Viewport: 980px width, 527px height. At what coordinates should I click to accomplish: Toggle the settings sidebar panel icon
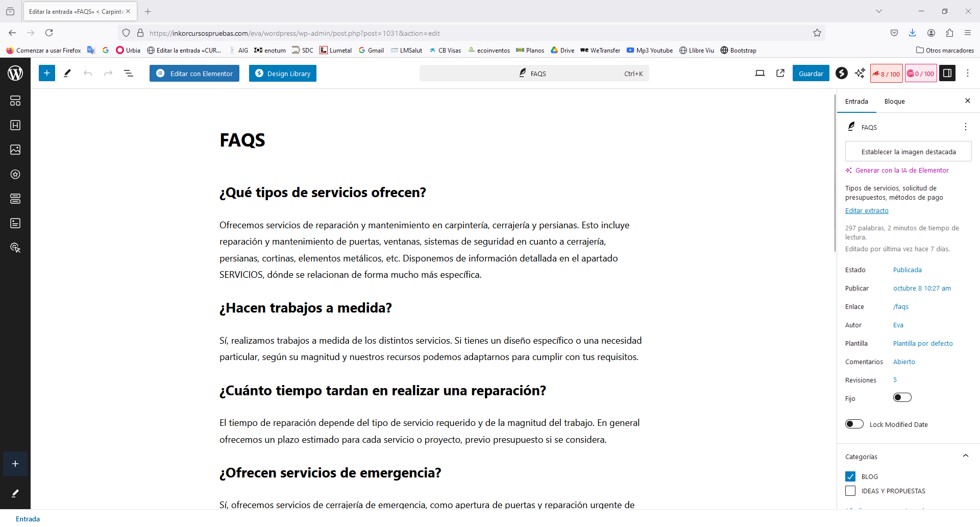coord(947,73)
